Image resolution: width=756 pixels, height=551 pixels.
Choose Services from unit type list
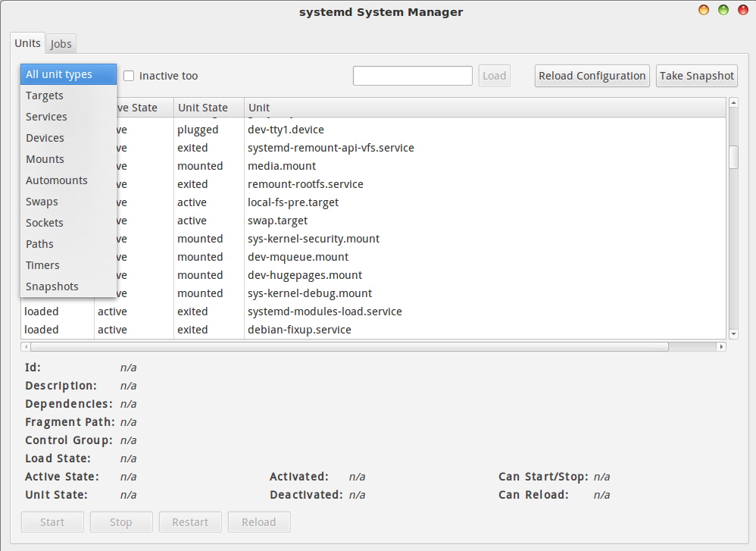68,117
